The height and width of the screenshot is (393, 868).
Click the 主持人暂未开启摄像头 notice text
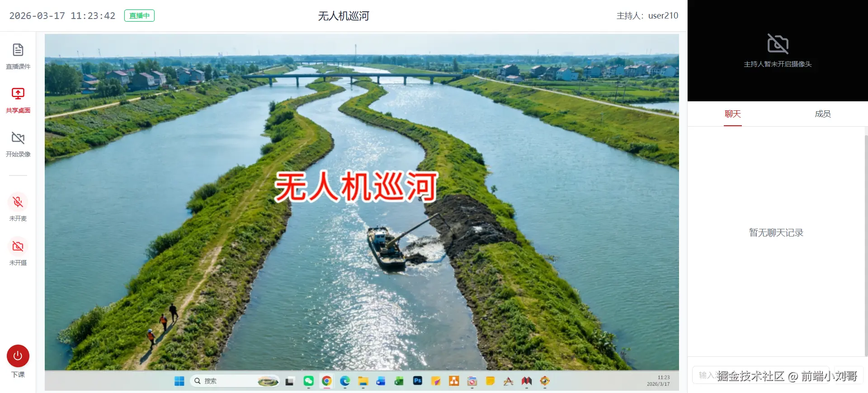tap(778, 64)
